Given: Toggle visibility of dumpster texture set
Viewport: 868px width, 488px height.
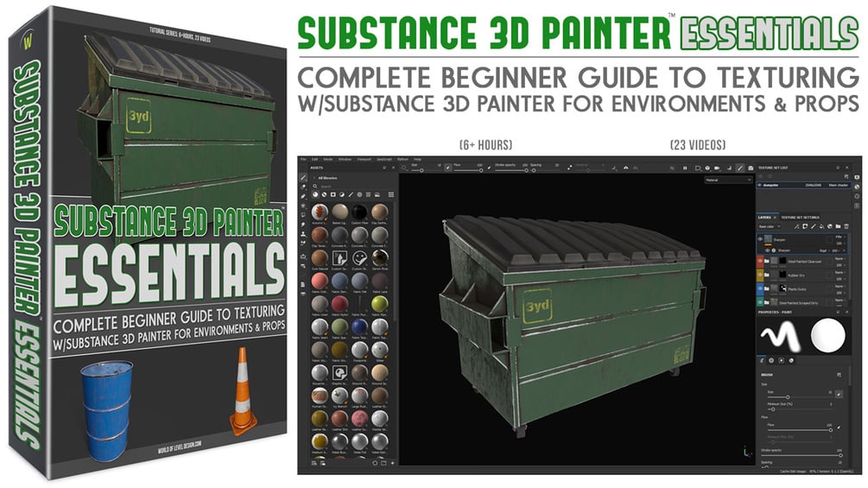Looking at the screenshot, I should (x=759, y=186).
